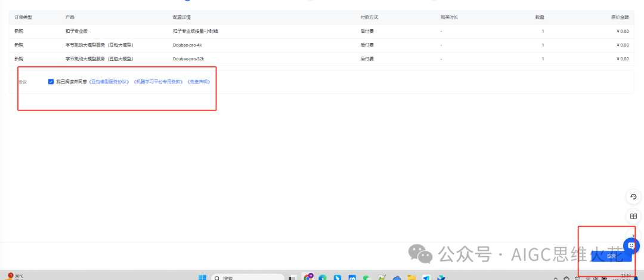Click the 协议 label in the agreement section
The image size is (644, 280).
pyautogui.click(x=23, y=82)
